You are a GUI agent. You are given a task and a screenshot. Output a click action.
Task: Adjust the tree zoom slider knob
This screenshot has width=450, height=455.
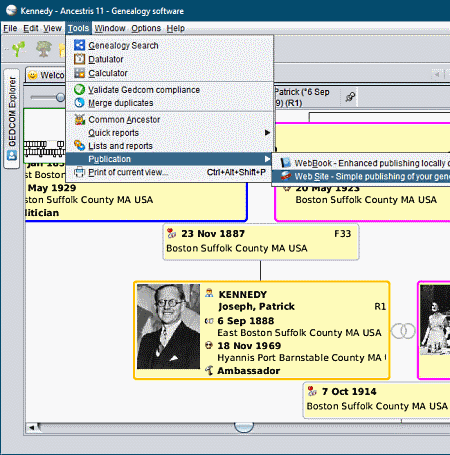click(x=60, y=97)
